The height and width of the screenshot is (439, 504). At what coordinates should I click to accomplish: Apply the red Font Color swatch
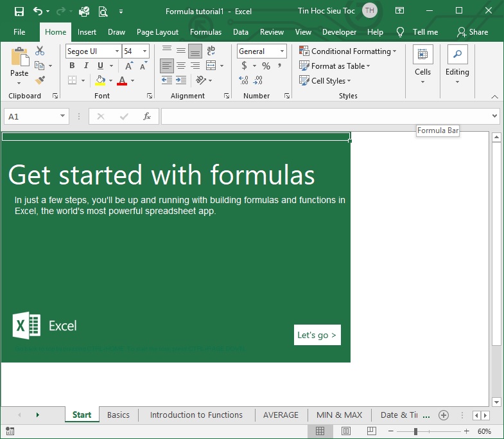[122, 80]
